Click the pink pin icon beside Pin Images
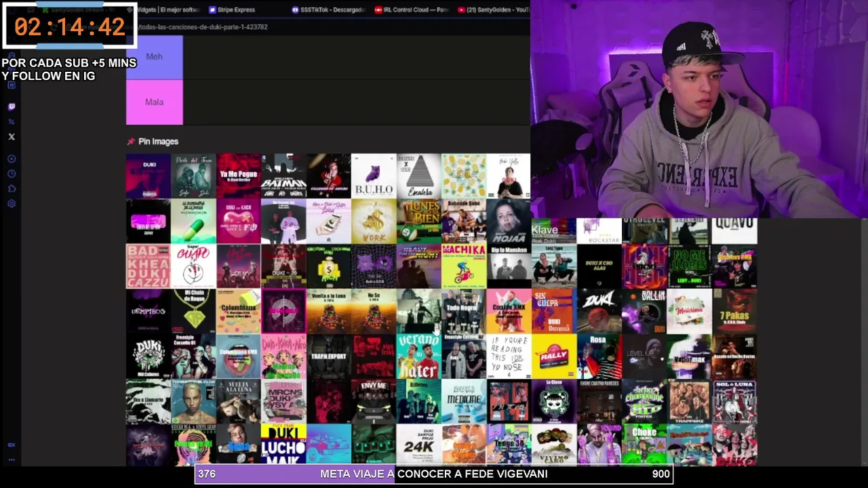868x488 pixels. tap(131, 141)
